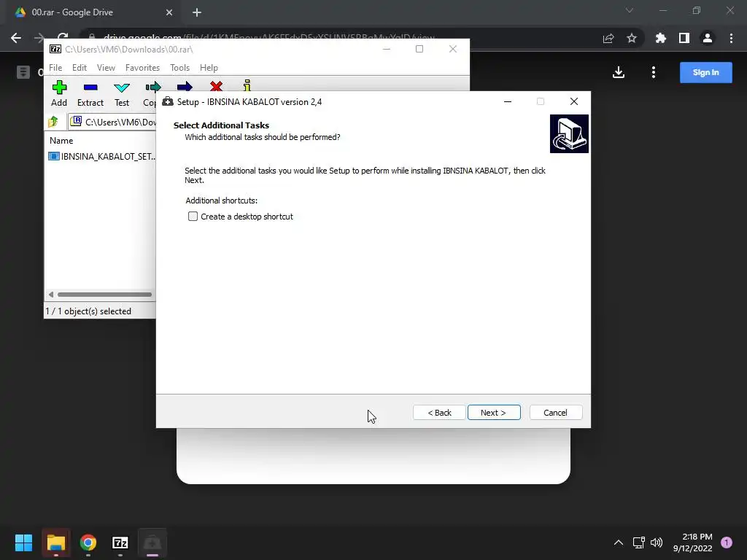Click the 7-Zip Move arrow icon
Image resolution: width=747 pixels, height=560 pixels.
(185, 86)
